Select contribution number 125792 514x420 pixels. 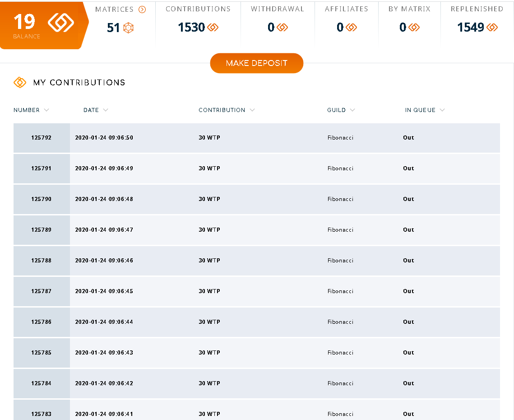pos(42,138)
